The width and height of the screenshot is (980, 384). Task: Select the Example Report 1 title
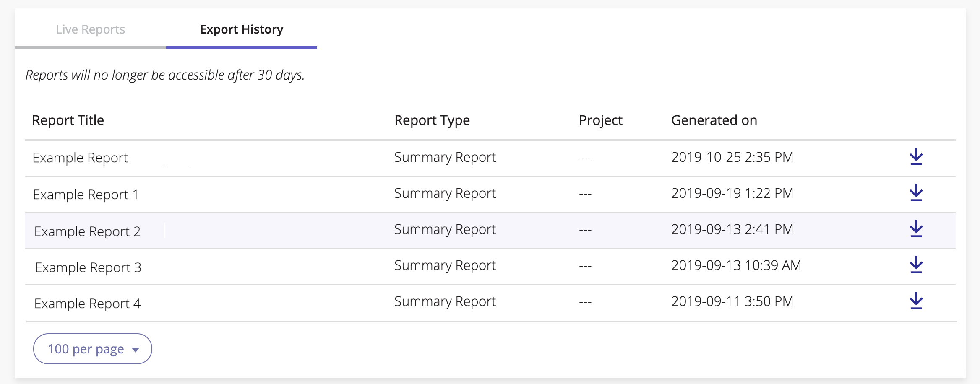click(86, 195)
